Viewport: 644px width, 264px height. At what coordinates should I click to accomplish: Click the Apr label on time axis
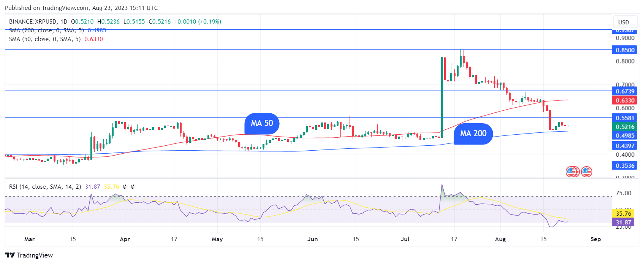pos(125,239)
